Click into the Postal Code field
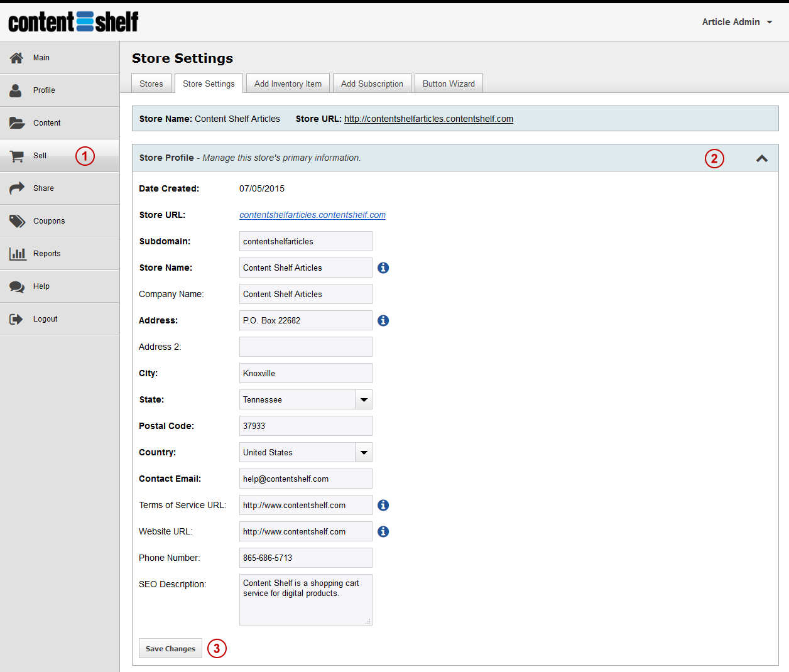Image resolution: width=789 pixels, height=672 pixels. 306,426
